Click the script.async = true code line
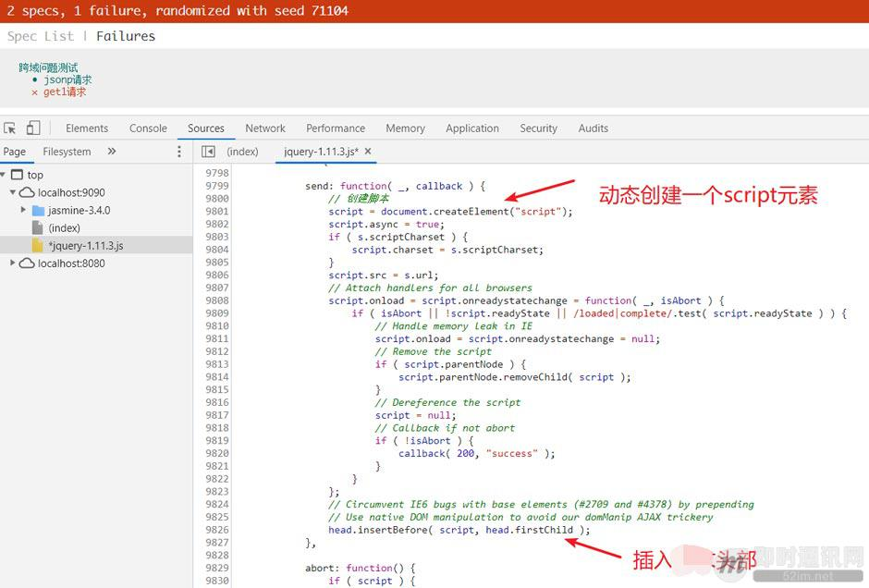The image size is (869, 588). click(x=386, y=224)
